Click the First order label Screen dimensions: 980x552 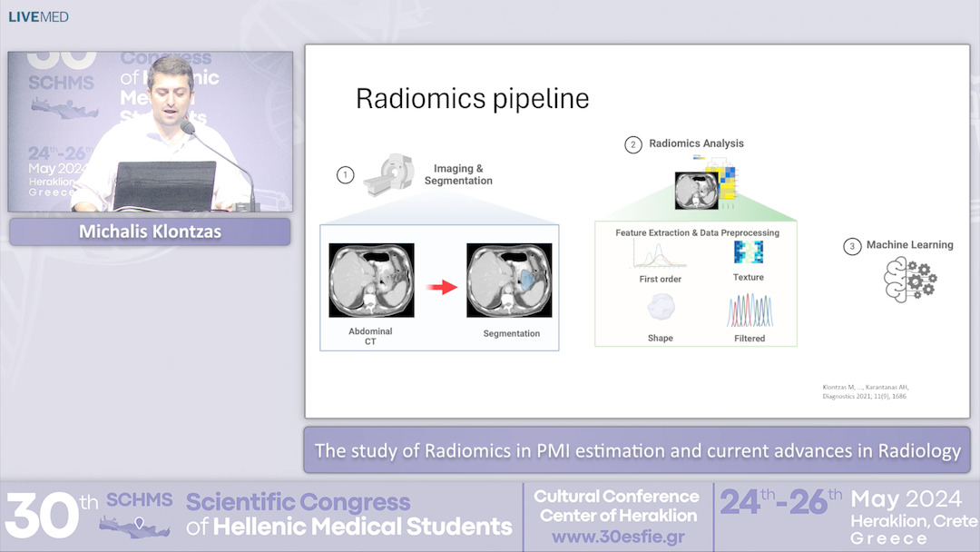coord(660,280)
